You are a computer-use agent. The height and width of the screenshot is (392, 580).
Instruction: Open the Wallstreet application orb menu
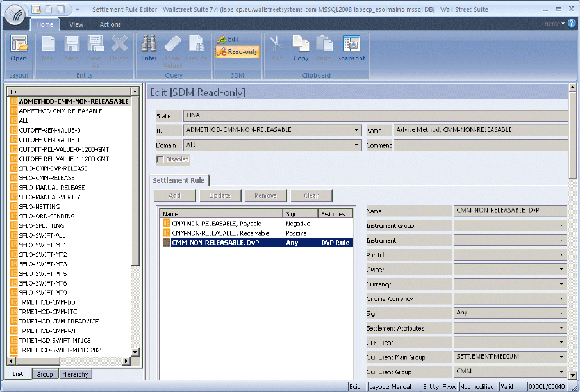pyautogui.click(x=15, y=15)
